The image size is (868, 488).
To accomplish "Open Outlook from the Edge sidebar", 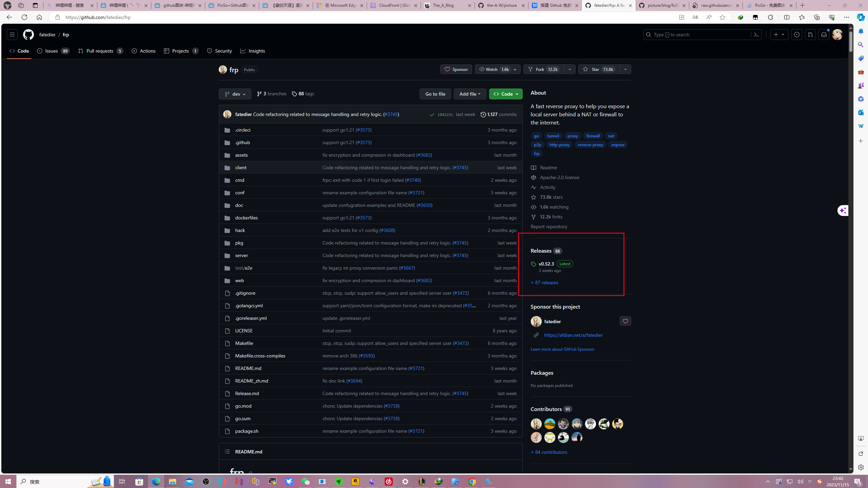I will [861, 113].
